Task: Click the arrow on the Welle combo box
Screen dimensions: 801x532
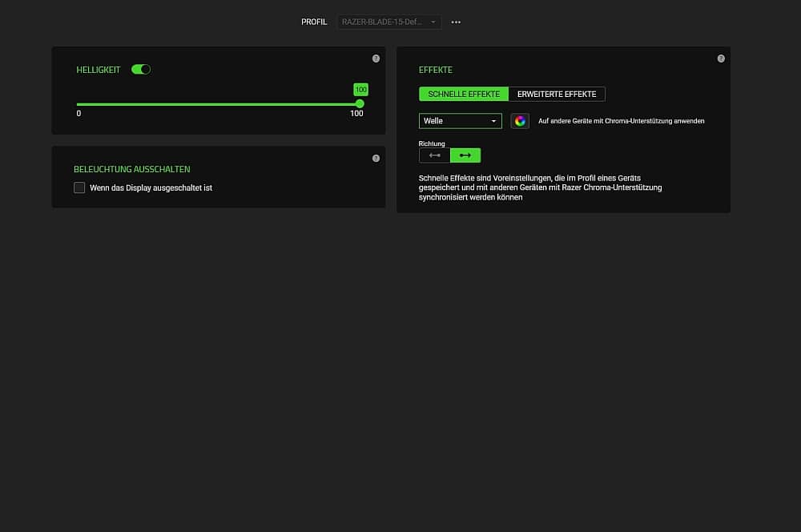Action: point(493,121)
